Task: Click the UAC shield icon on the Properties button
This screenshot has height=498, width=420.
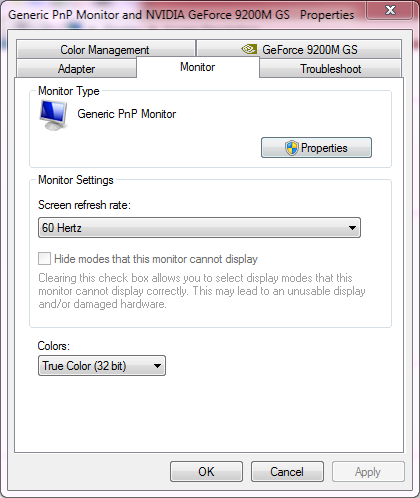Action: point(291,148)
